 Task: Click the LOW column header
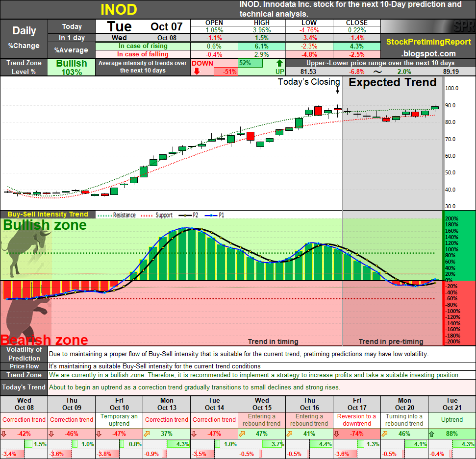(x=309, y=23)
